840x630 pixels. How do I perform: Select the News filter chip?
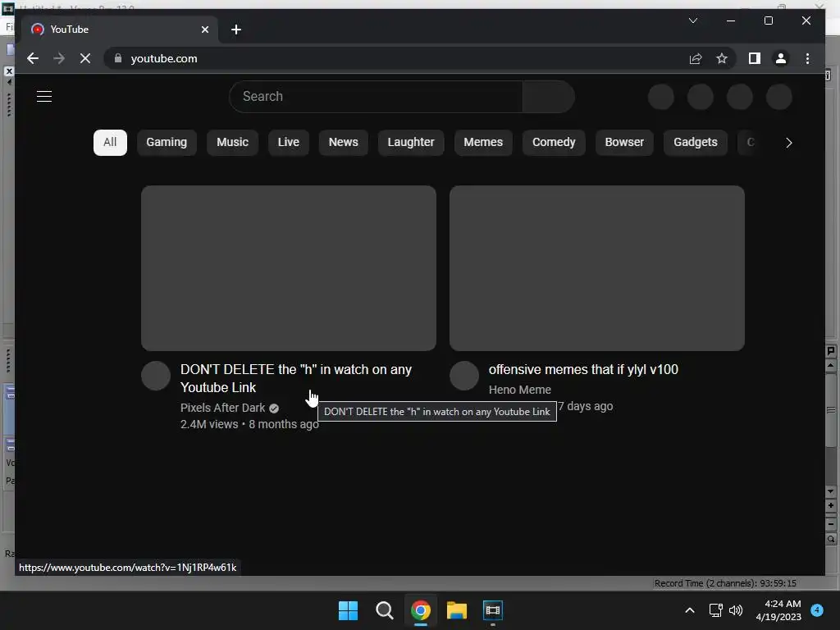(x=344, y=143)
